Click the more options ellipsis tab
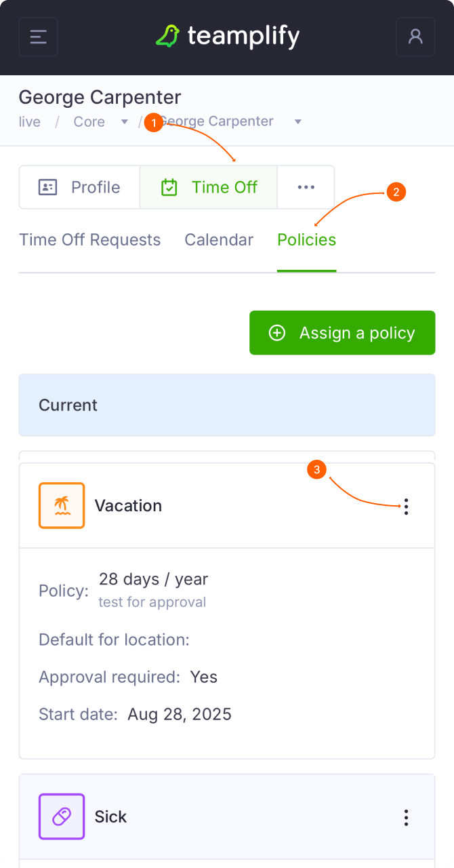 [306, 187]
